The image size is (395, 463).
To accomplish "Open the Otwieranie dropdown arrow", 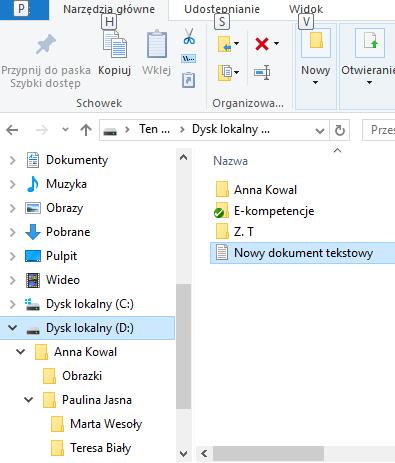I will (369, 82).
